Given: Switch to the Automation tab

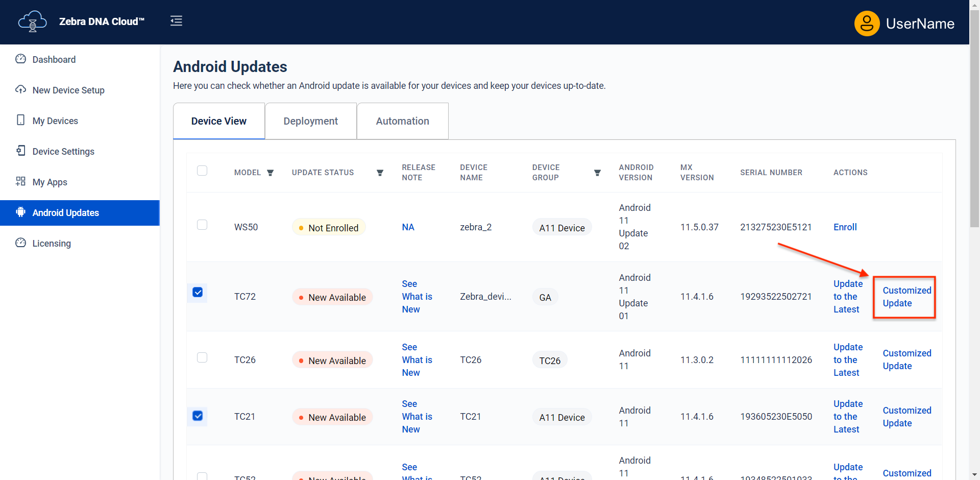Looking at the screenshot, I should 402,121.
